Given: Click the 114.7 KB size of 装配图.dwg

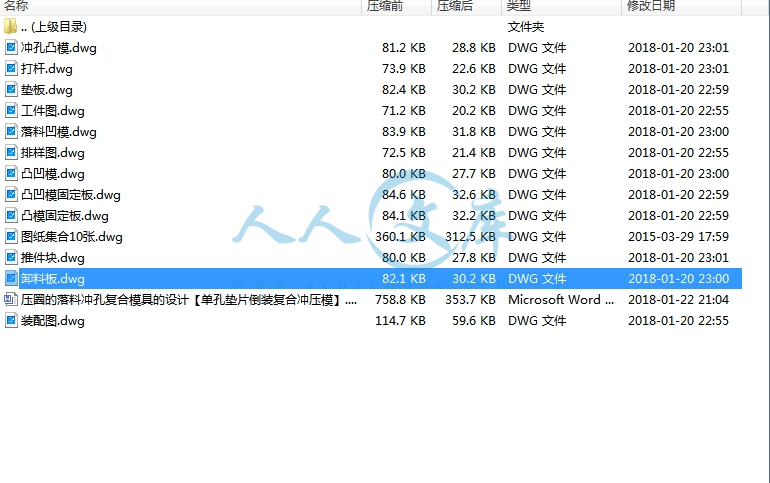Looking at the screenshot, I should 400,321.
